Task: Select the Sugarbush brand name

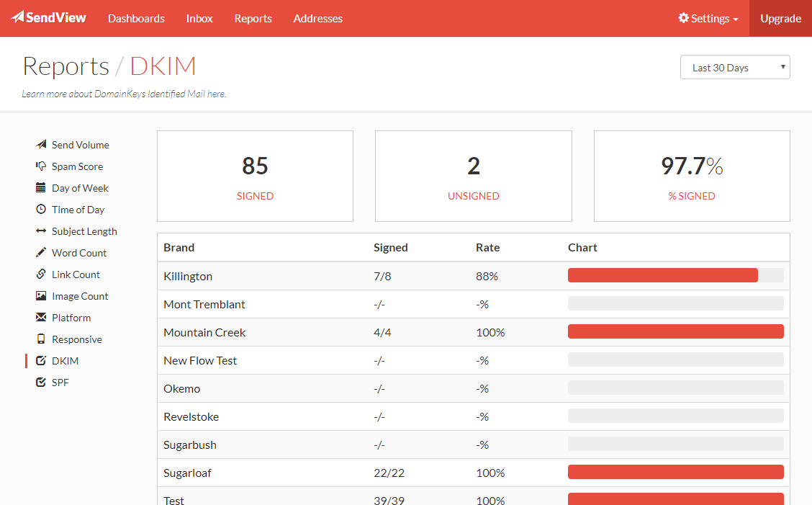Action: pos(190,445)
